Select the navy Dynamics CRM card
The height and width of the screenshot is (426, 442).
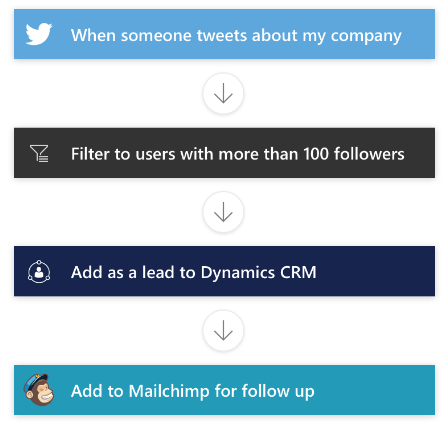pyautogui.click(x=224, y=271)
